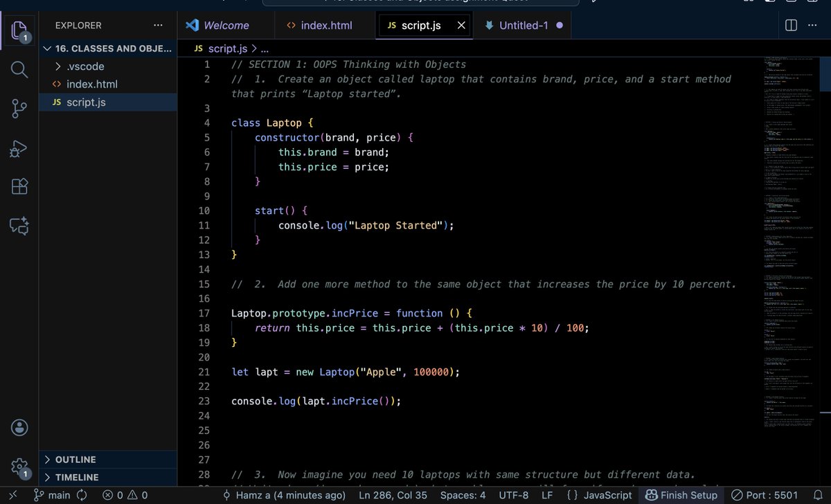Click the SECTION 1: OOPS comment line

pos(349,64)
